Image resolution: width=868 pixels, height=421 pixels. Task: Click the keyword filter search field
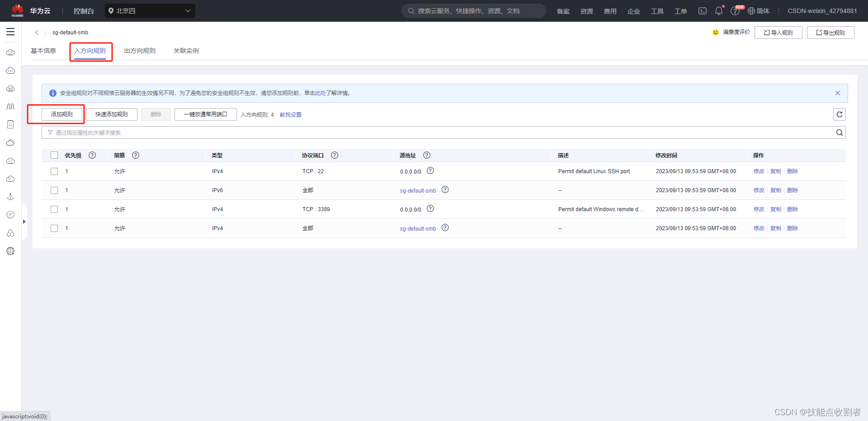click(443, 132)
